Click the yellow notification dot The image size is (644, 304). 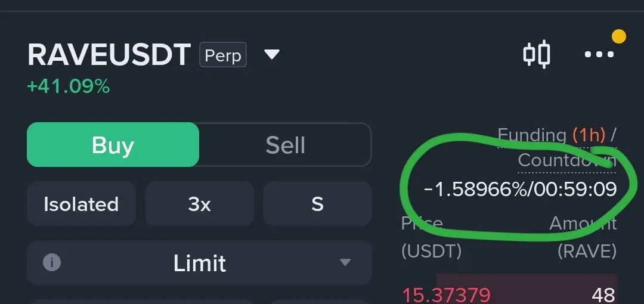point(618,36)
